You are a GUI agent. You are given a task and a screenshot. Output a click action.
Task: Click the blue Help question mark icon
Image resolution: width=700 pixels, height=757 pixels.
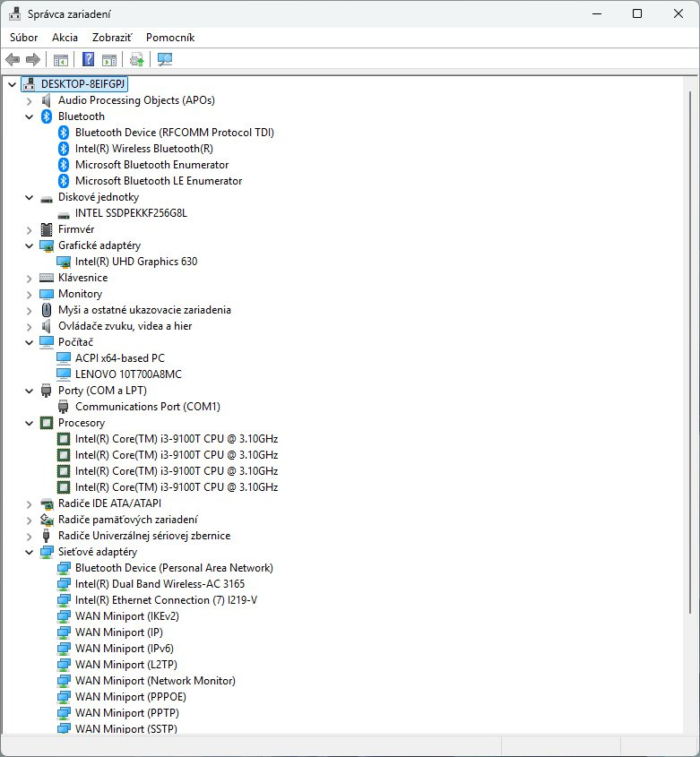88,59
